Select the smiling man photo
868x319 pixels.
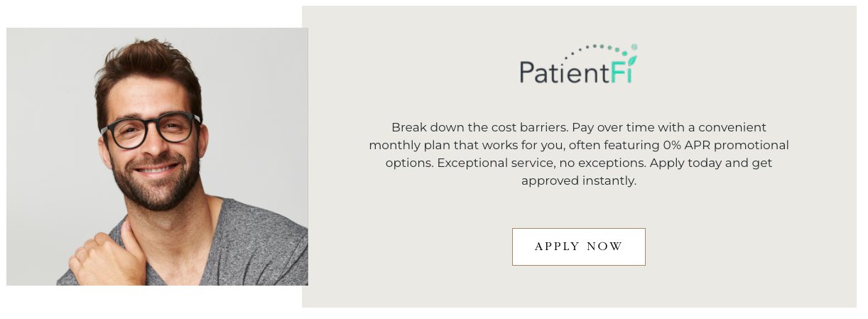click(x=157, y=156)
